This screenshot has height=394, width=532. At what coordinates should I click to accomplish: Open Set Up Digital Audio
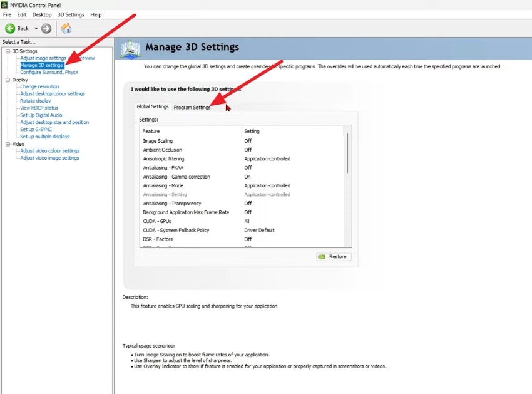pos(41,115)
